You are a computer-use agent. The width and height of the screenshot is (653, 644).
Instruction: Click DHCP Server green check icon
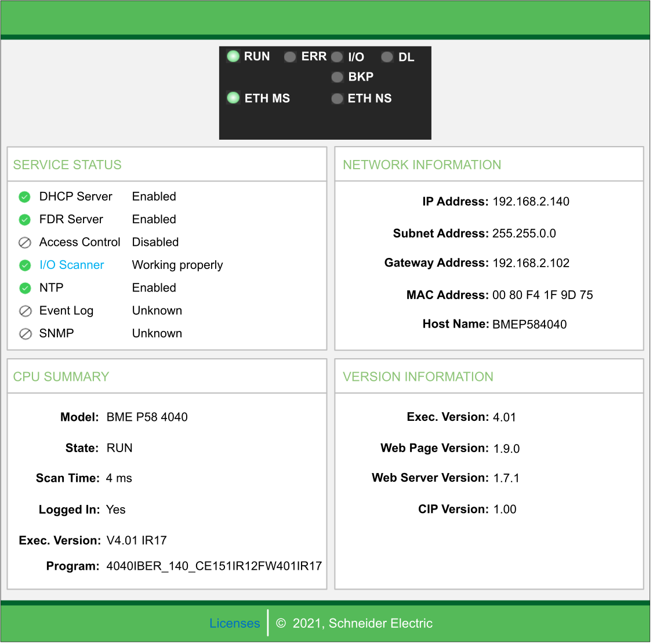pos(25,197)
